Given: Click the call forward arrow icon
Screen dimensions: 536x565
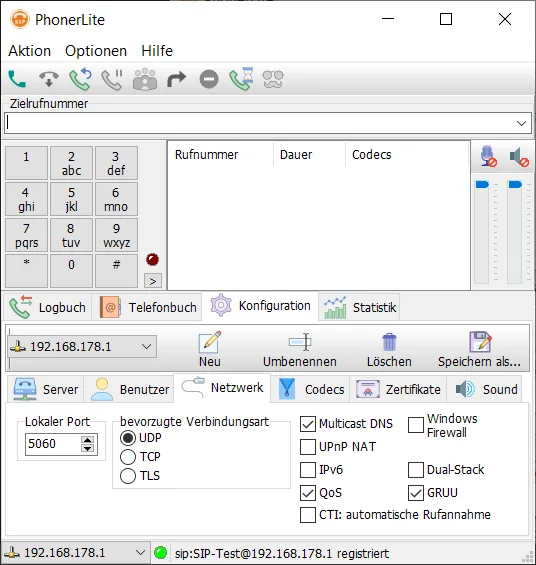Looking at the screenshot, I should click(x=177, y=79).
